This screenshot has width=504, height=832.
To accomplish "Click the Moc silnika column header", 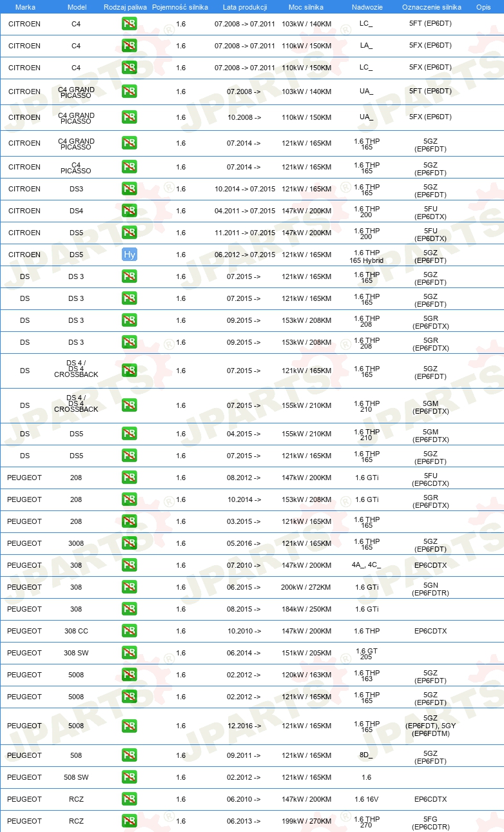I will [306, 6].
